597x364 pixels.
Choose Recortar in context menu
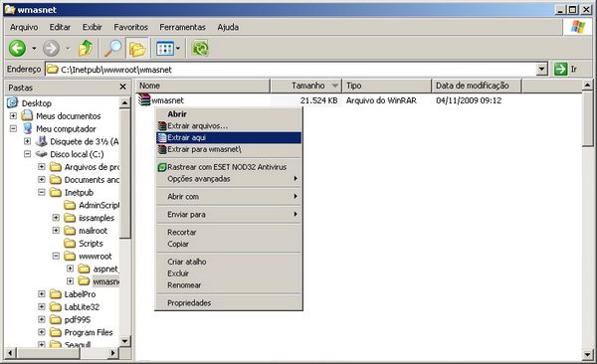229,232
